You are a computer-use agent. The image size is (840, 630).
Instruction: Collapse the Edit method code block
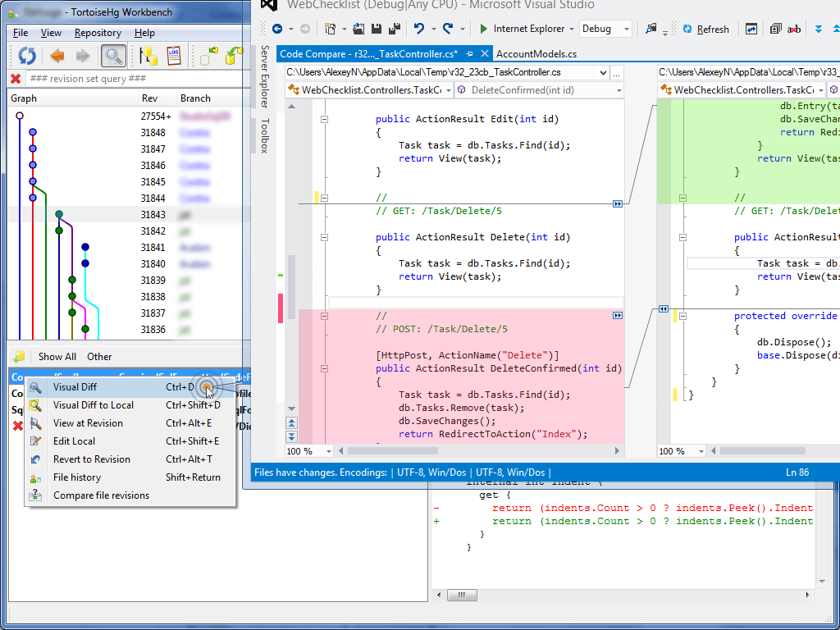324,119
